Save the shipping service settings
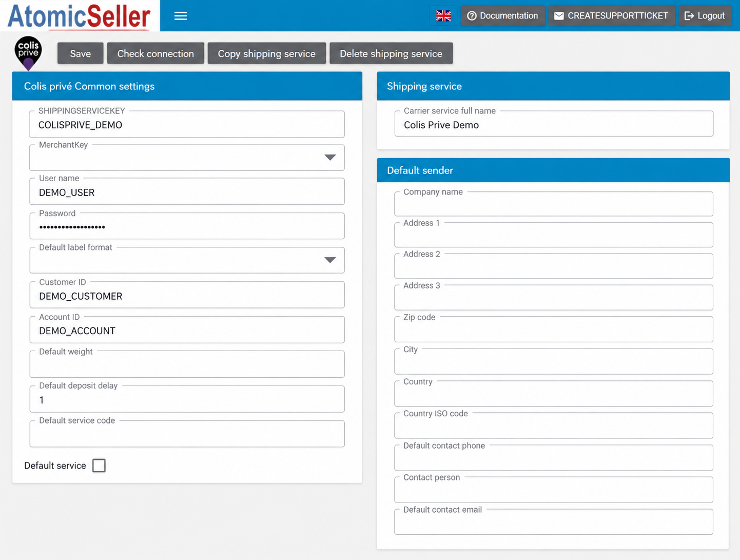 pyautogui.click(x=81, y=53)
